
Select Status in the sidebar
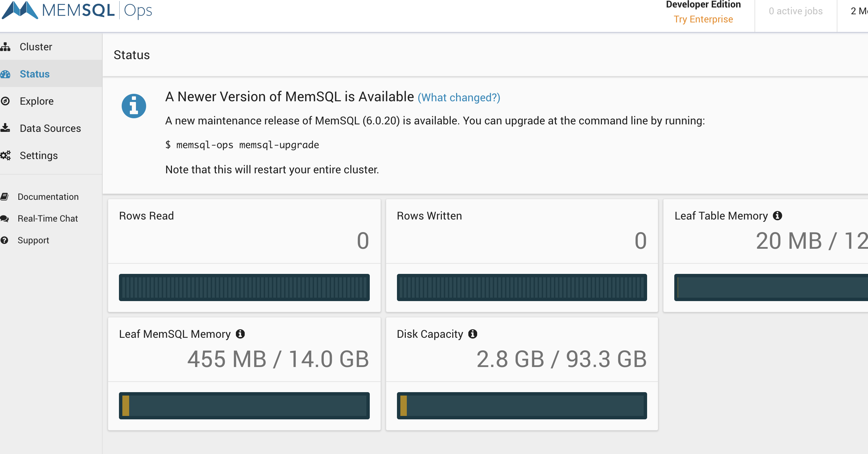tap(51, 74)
